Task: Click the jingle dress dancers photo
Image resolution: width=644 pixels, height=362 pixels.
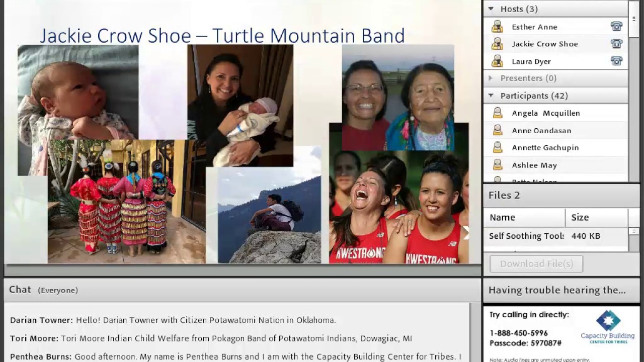Action: (x=127, y=202)
